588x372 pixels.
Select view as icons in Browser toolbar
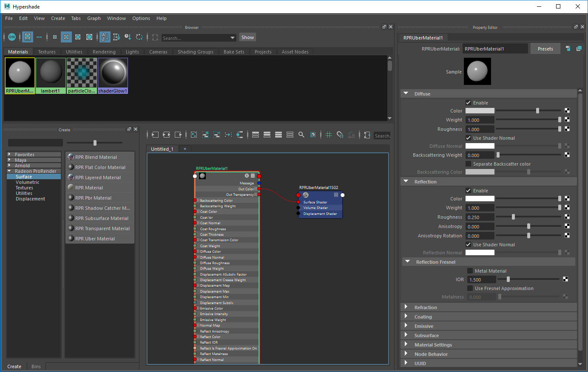tap(28, 37)
